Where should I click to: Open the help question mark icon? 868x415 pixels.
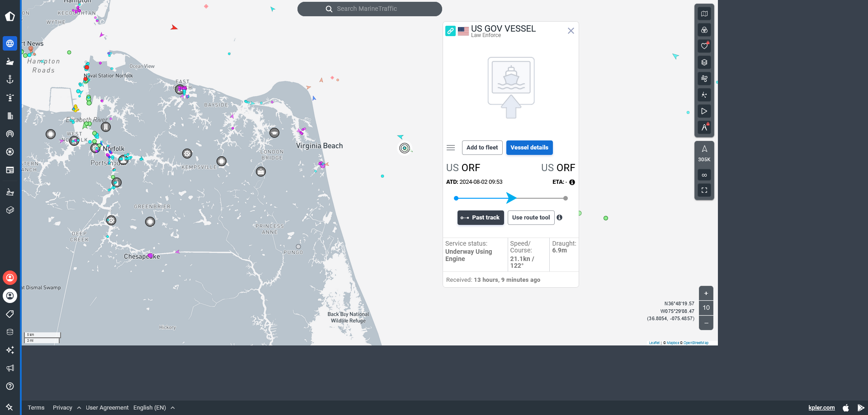click(10, 386)
